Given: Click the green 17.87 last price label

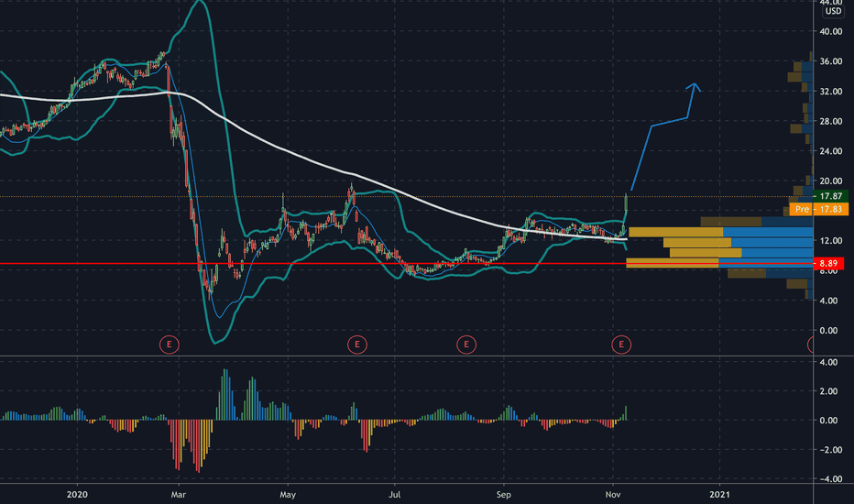Looking at the screenshot, I should coord(830,196).
